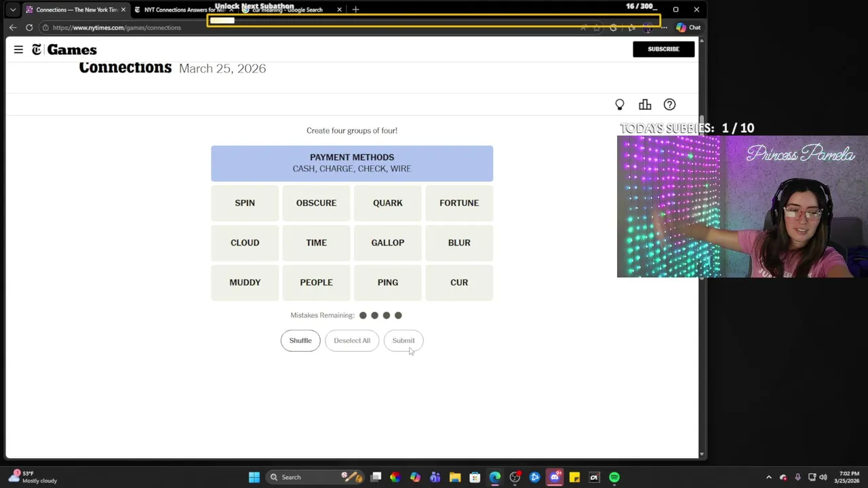Open the browser tab list dropdown
Image resolution: width=868 pixels, height=488 pixels.
[12, 9]
